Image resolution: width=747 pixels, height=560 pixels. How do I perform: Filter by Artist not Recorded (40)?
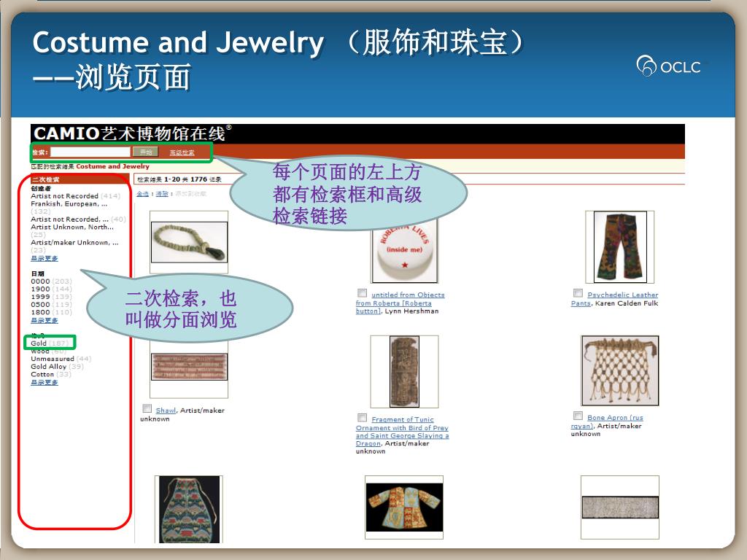point(78,219)
